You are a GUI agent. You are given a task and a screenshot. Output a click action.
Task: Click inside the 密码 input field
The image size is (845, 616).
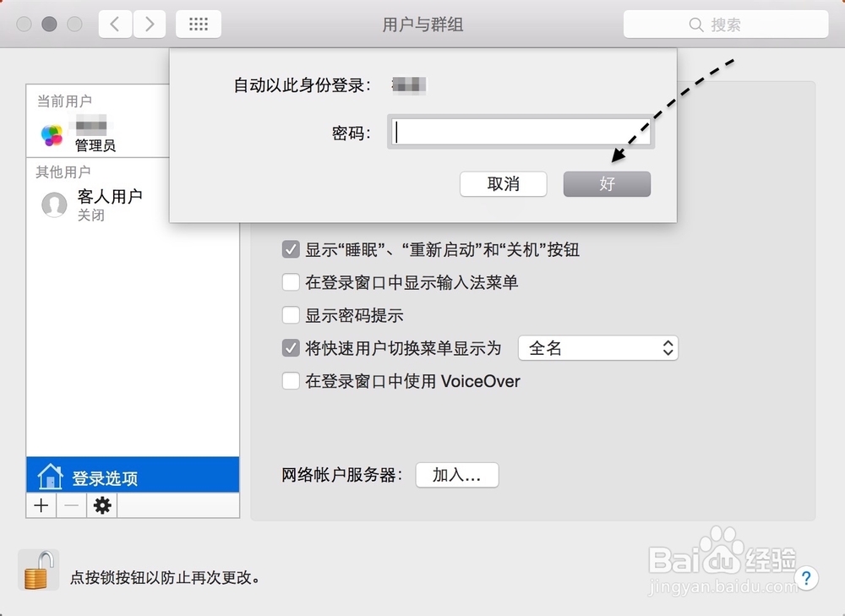tap(520, 132)
